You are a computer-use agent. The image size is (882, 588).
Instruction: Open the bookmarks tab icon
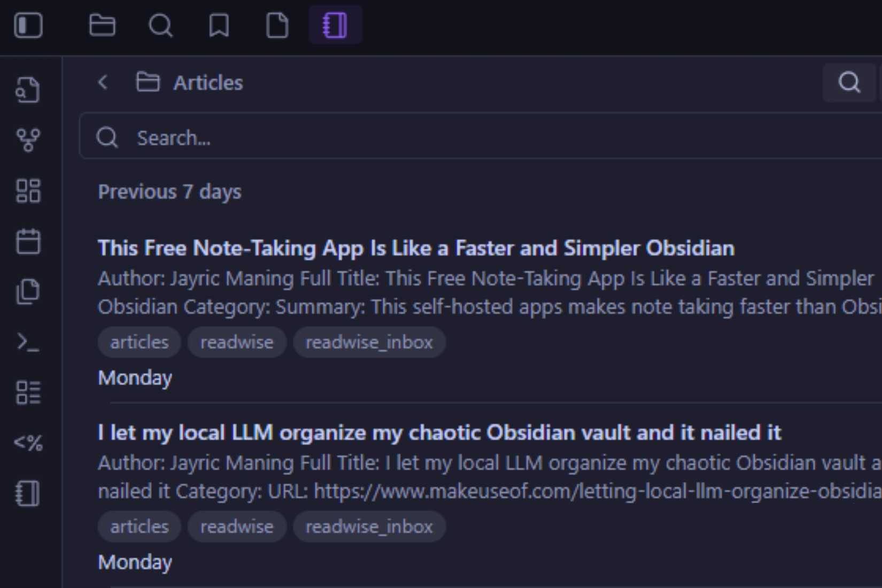click(219, 25)
